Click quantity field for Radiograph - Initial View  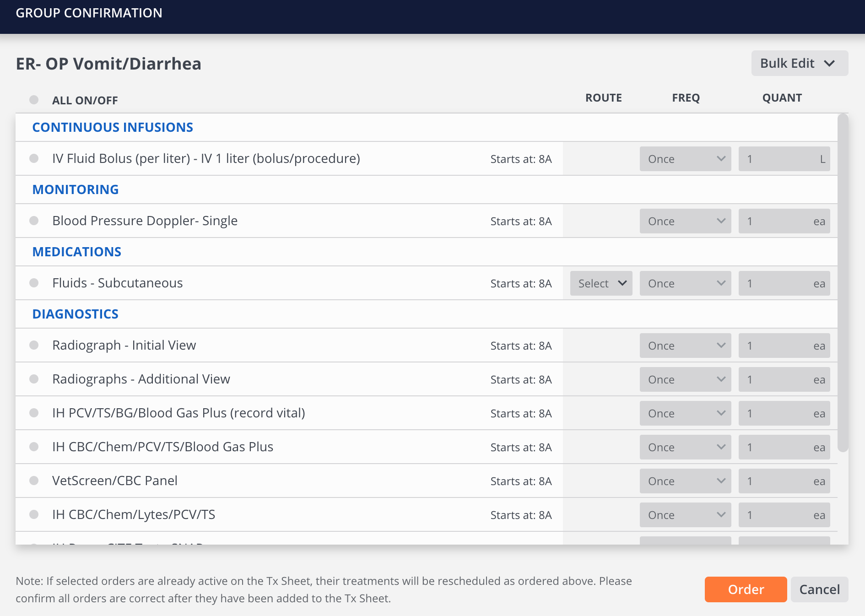pyautogui.click(x=778, y=346)
